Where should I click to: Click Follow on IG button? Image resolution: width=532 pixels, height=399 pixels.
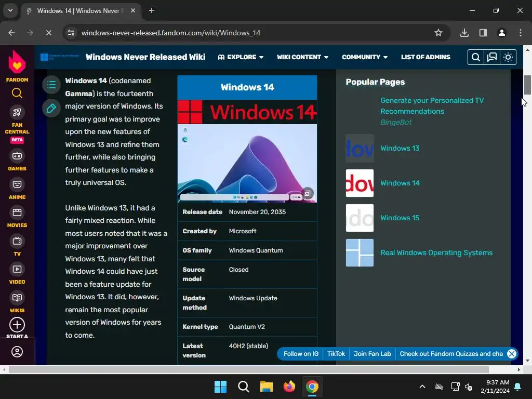tap(301, 354)
